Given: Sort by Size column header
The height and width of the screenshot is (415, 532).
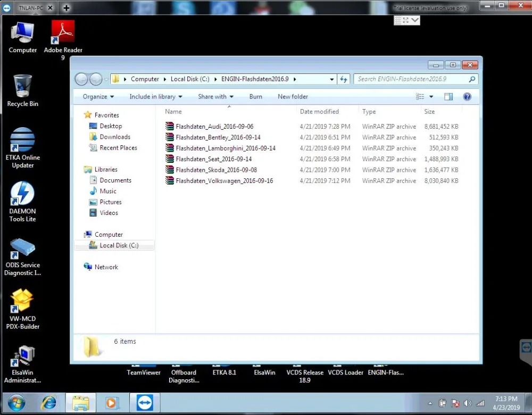Looking at the screenshot, I should 429,112.
